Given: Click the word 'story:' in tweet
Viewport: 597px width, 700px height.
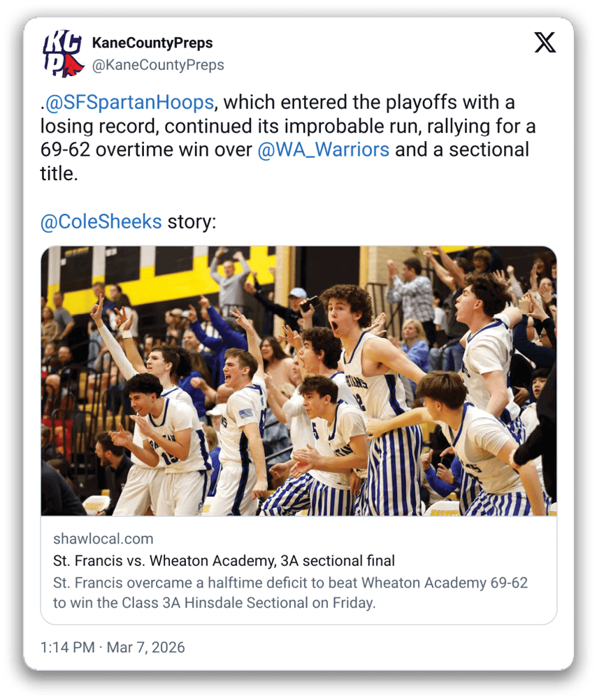Looking at the screenshot, I should coord(192,221).
